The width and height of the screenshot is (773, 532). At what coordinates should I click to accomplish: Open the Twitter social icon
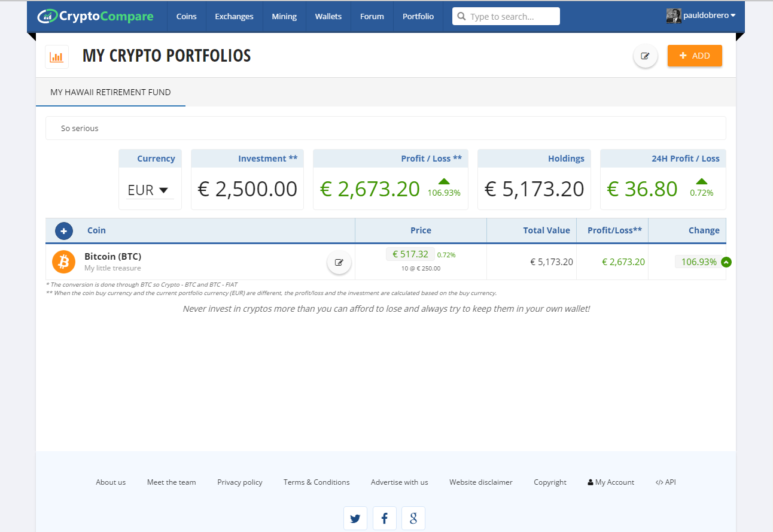tap(355, 518)
